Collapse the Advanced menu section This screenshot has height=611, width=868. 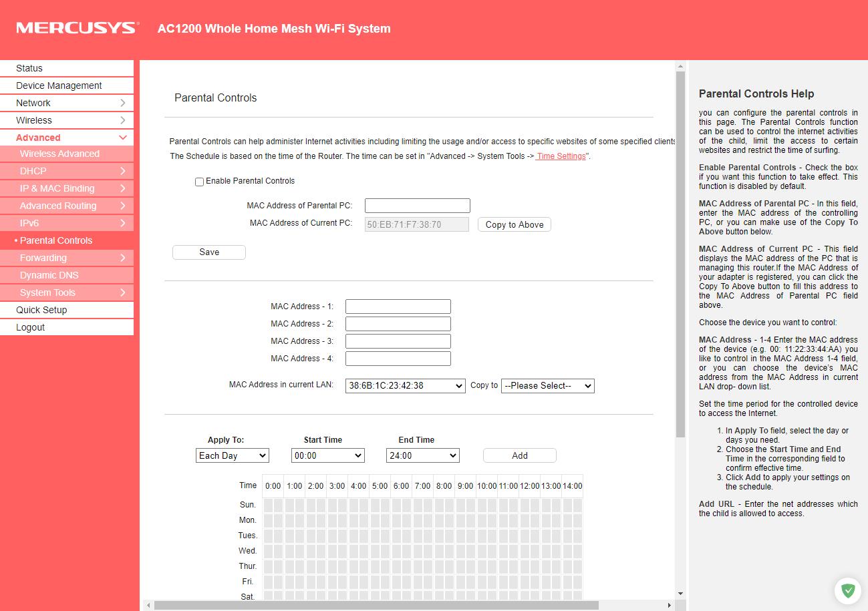tap(123, 138)
